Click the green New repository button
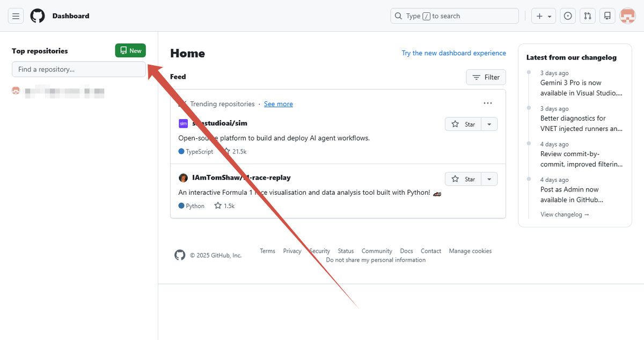 click(x=130, y=50)
